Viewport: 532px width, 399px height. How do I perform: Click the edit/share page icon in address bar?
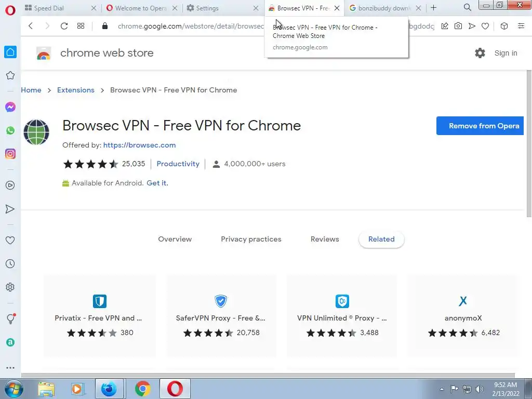pyautogui.click(x=445, y=26)
